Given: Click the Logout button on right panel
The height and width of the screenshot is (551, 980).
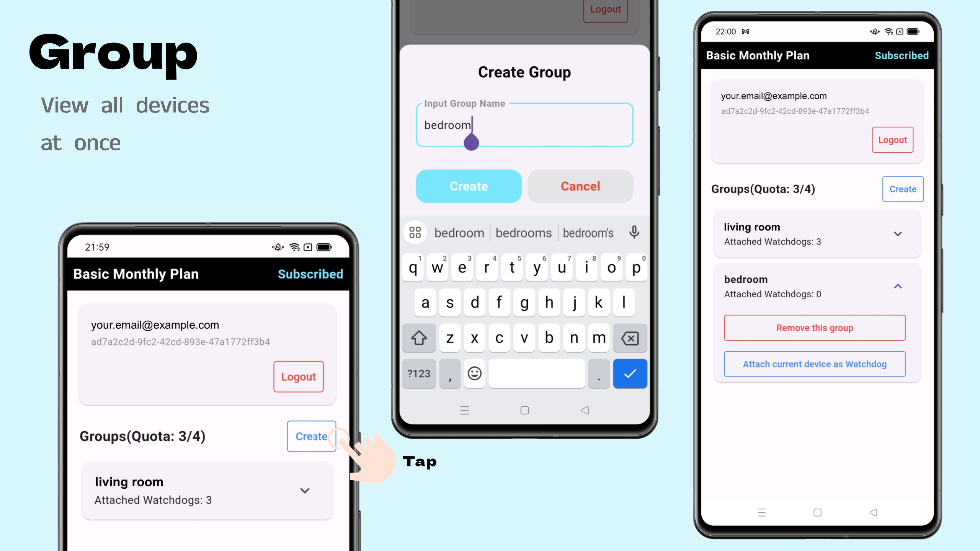Looking at the screenshot, I should 892,139.
